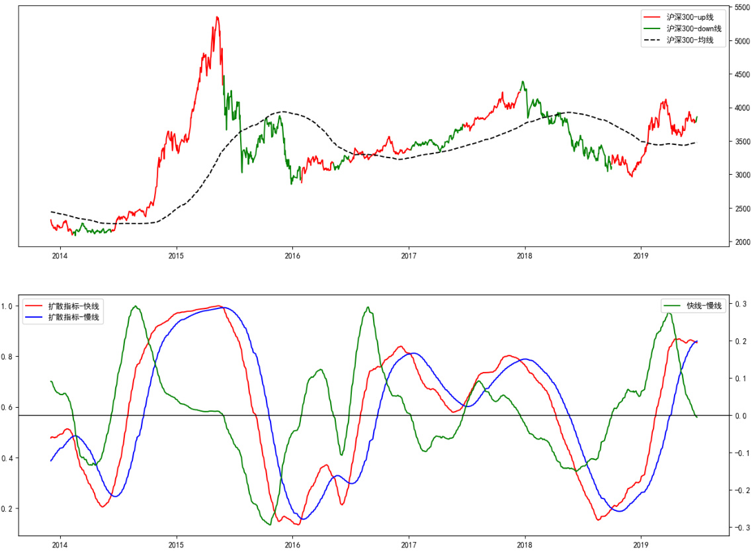Click the green line swatch for 快线-慢线
Image resolution: width=756 pixels, height=554 pixels.
point(673,306)
